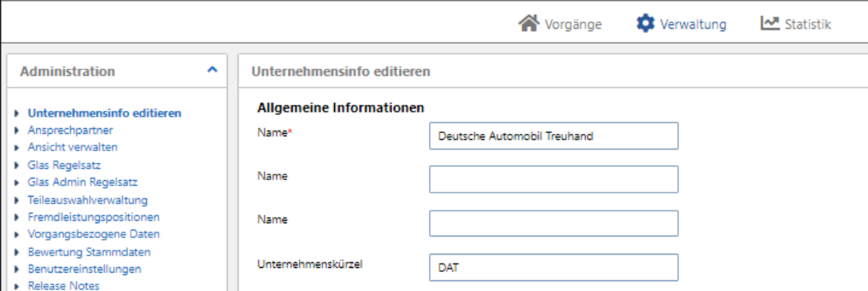Open the Ansprechpartner link
This screenshot has height=291, width=868.
[x=70, y=130]
